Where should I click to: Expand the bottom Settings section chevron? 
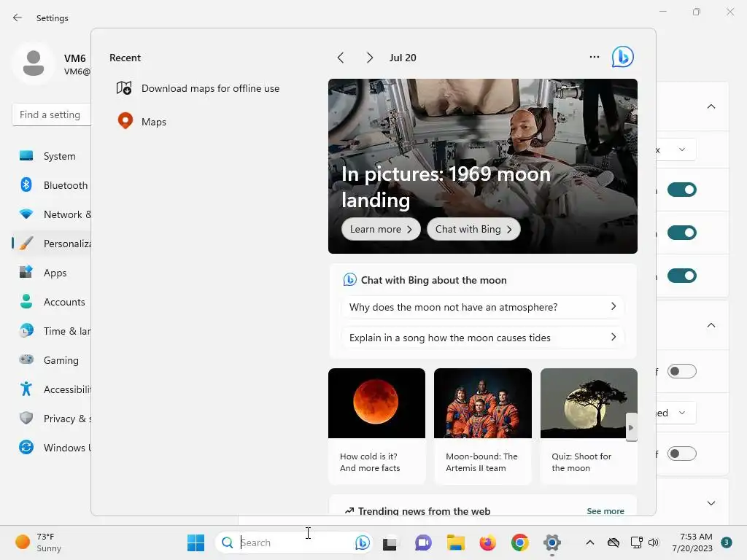point(711,503)
